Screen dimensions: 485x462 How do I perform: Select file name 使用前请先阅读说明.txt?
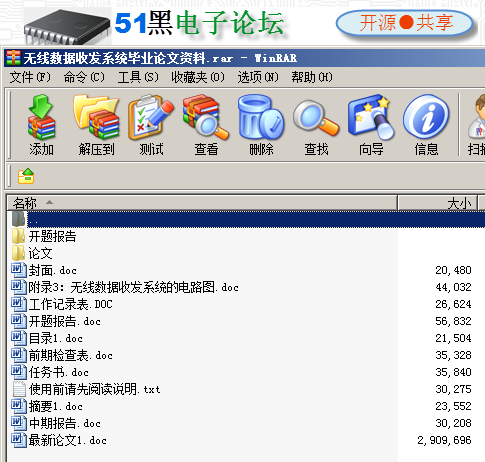(94, 389)
